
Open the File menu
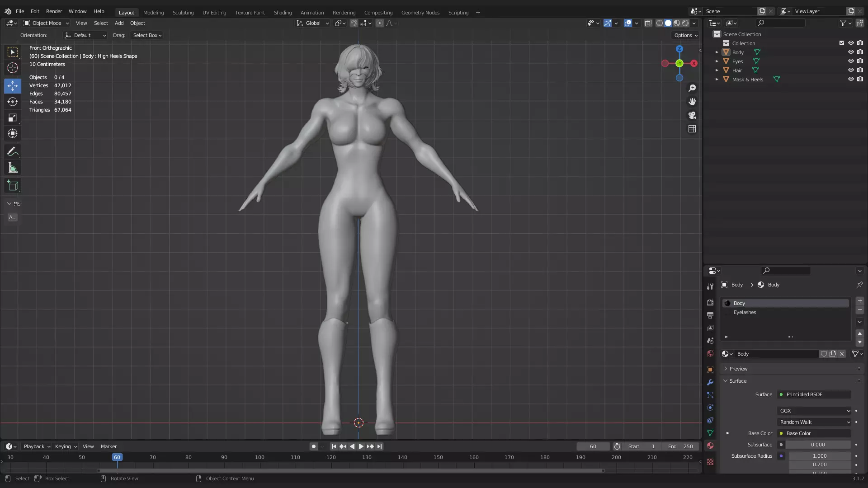[x=20, y=11]
